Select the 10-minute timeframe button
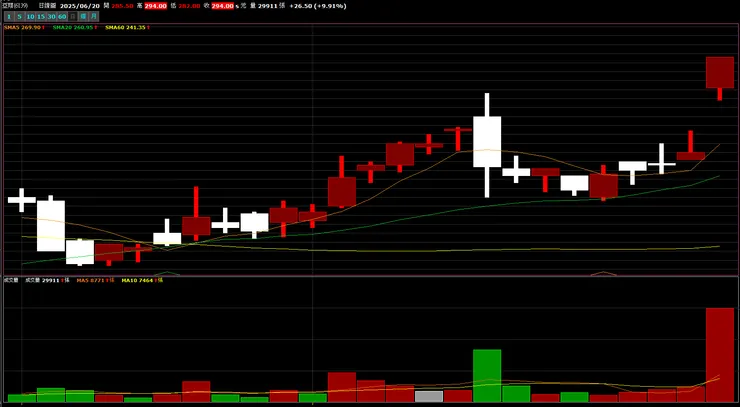The image size is (740, 407). (x=30, y=17)
